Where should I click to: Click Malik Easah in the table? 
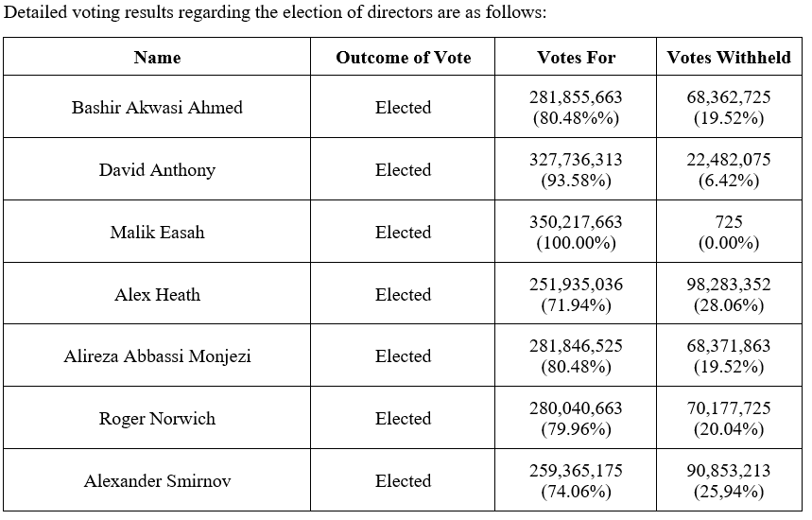point(157,233)
